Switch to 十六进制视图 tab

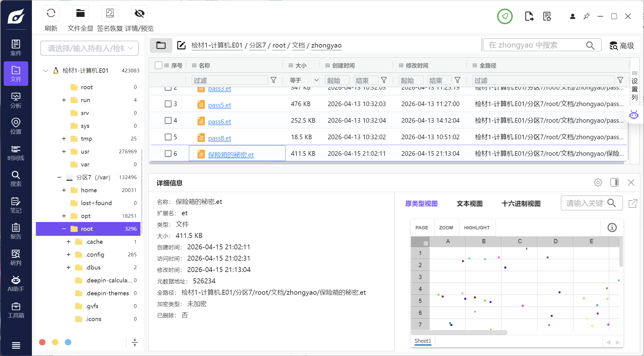[521, 204]
